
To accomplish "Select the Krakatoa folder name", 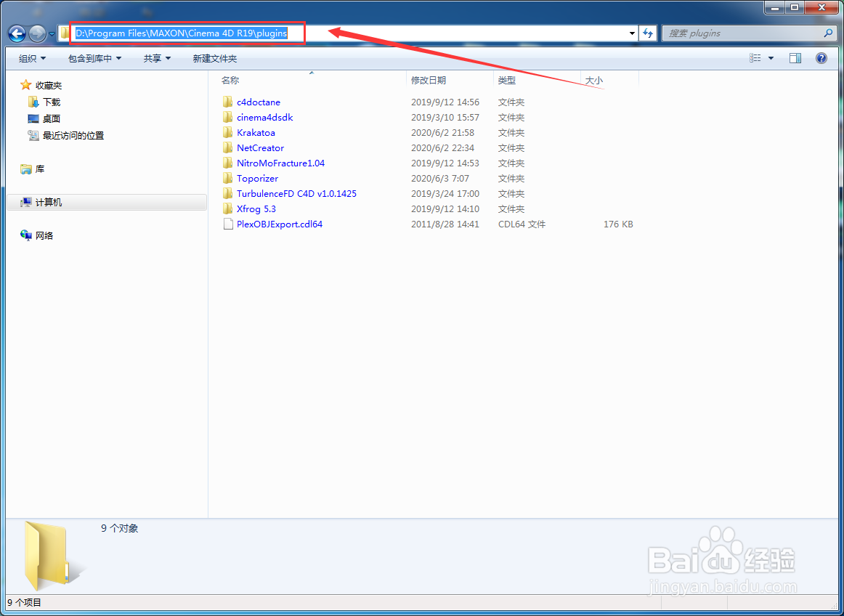I will (256, 132).
